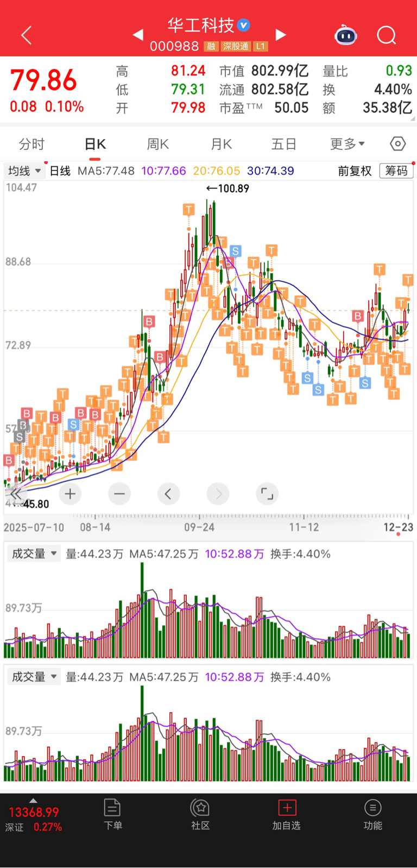Open the search magnifier icon
The image size is (417, 868).
click(x=386, y=35)
